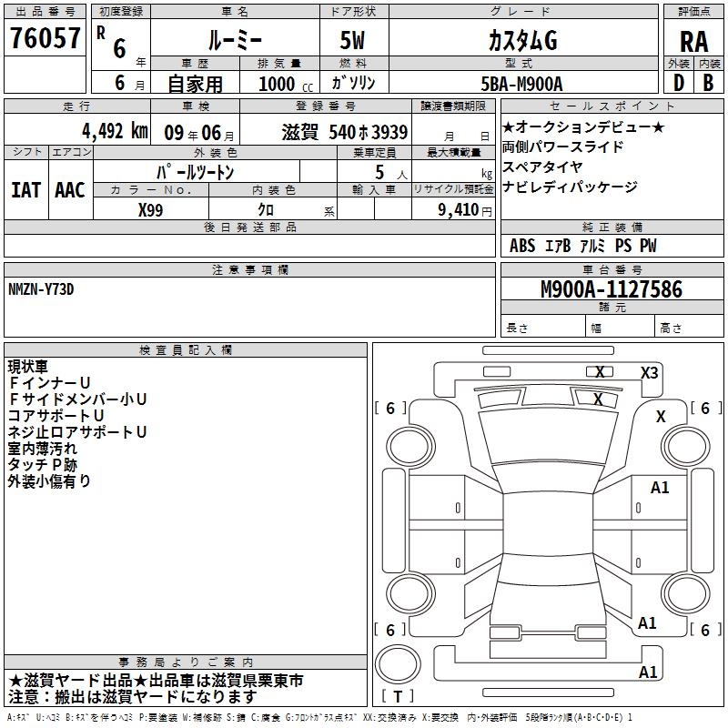Image resolution: width=728 pixels, height=728 pixels.
Task: Click interior grade B
Action: coord(708,83)
